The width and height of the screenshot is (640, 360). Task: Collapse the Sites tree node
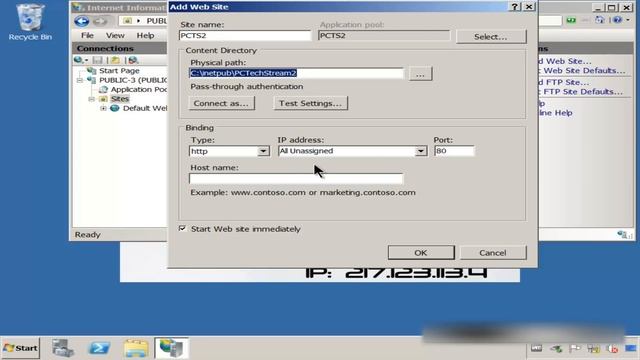tap(91, 99)
